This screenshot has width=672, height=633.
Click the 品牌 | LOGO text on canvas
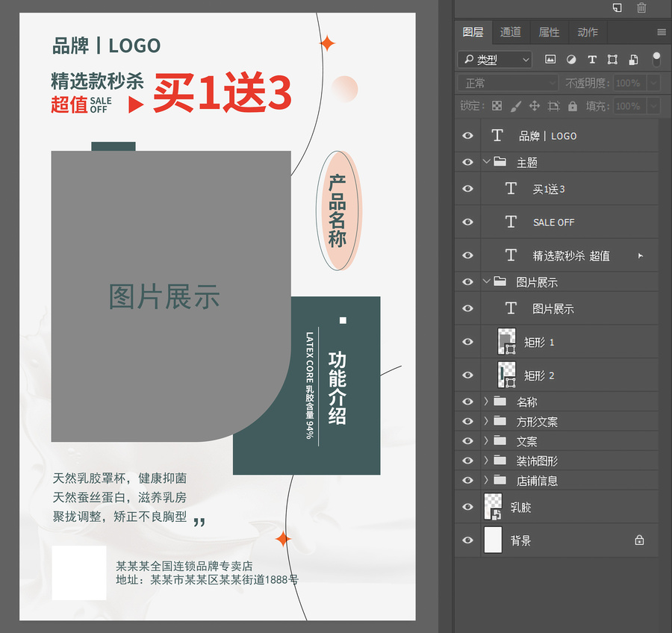click(106, 46)
